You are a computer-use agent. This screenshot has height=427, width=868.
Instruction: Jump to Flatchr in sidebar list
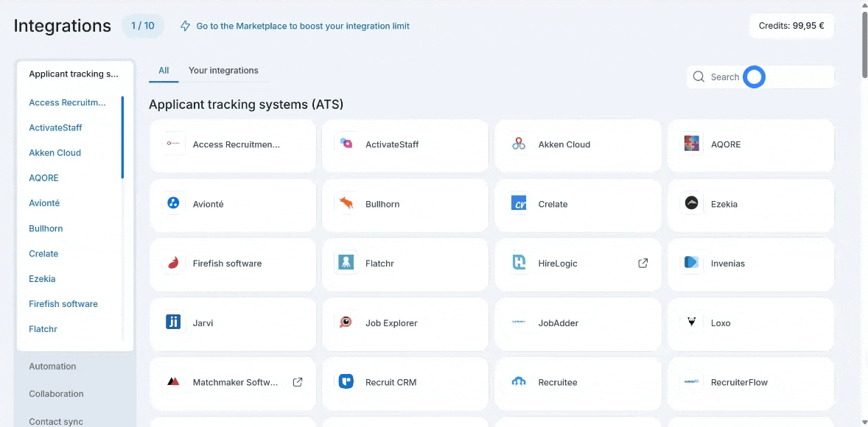[43, 329]
